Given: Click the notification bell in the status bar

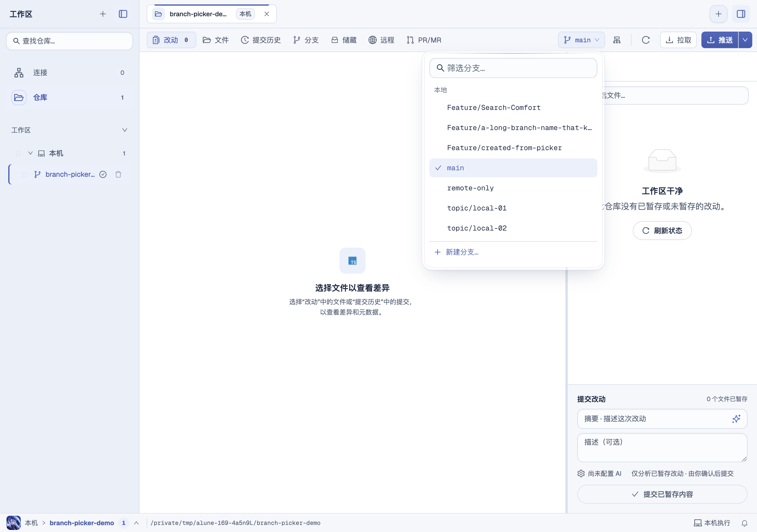Looking at the screenshot, I should [x=745, y=523].
